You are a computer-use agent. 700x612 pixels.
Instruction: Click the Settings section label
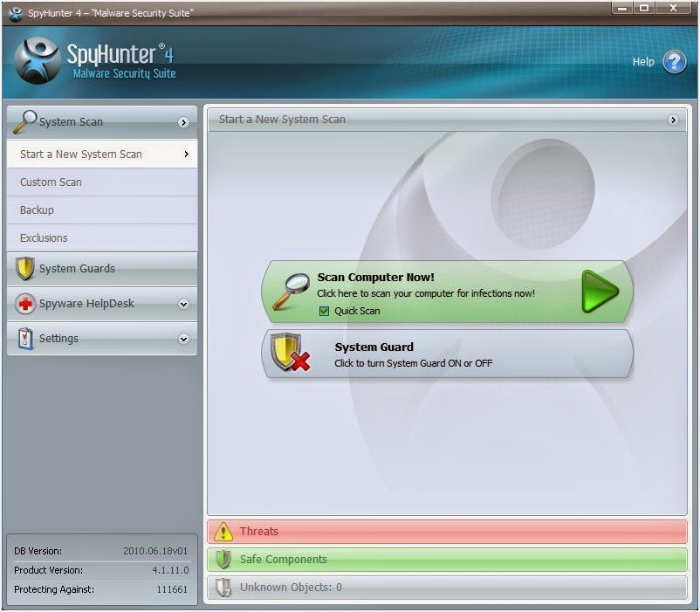pyautogui.click(x=58, y=339)
